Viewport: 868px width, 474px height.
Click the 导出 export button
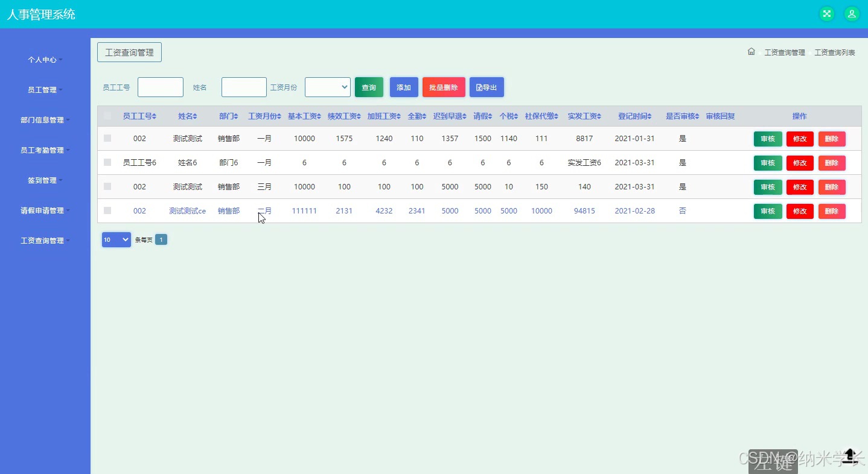click(487, 87)
